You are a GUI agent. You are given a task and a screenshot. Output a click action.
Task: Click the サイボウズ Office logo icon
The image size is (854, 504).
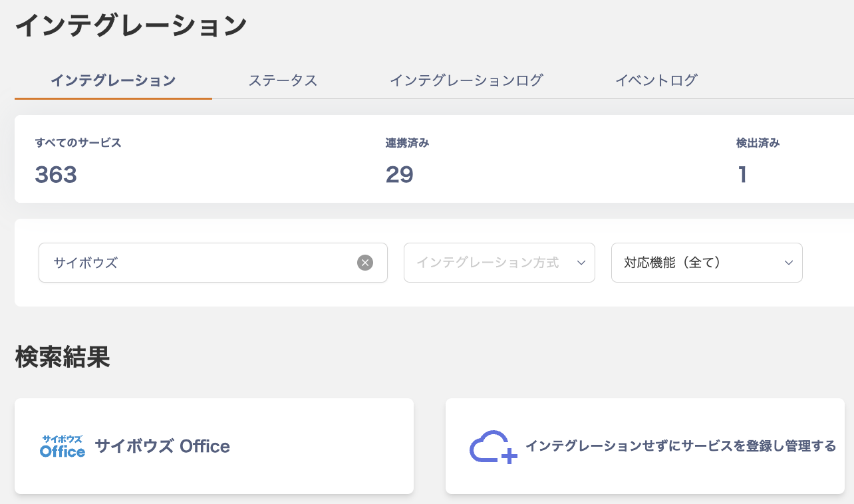point(63,446)
